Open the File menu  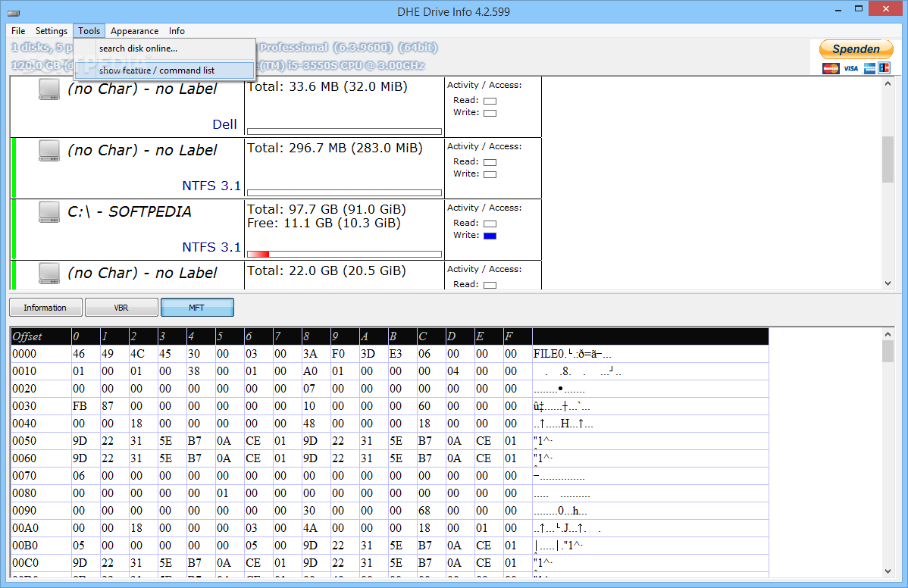18,30
